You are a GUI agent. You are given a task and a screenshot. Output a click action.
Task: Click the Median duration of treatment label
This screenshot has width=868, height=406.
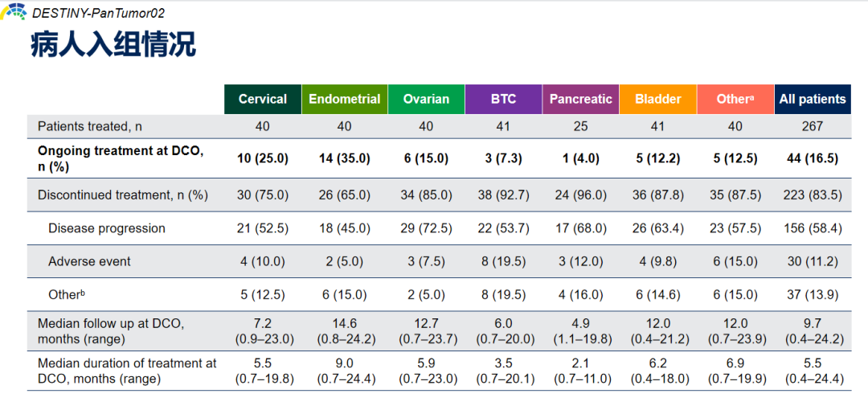pyautogui.click(x=127, y=371)
